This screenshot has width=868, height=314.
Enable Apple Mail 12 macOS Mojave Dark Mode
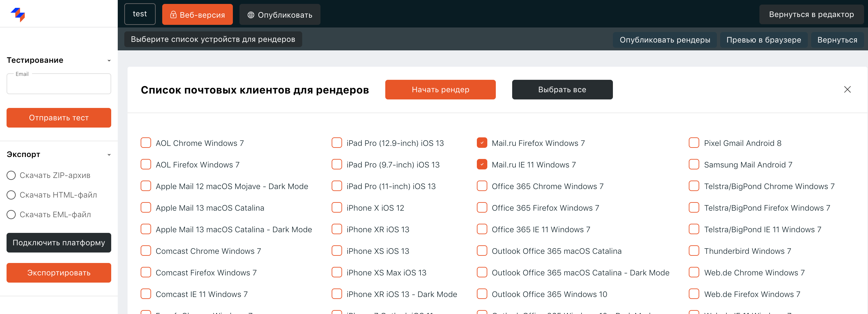(146, 186)
